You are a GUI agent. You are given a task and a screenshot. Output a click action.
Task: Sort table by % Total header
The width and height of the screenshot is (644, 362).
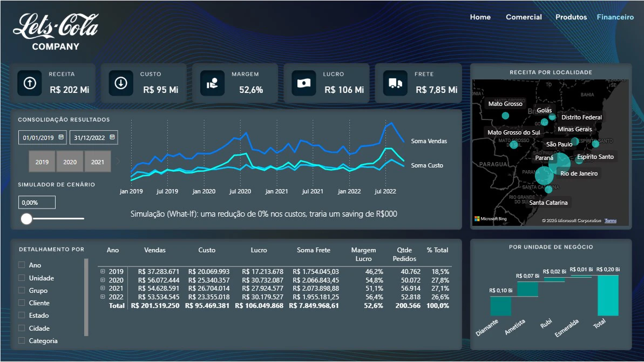coord(437,250)
